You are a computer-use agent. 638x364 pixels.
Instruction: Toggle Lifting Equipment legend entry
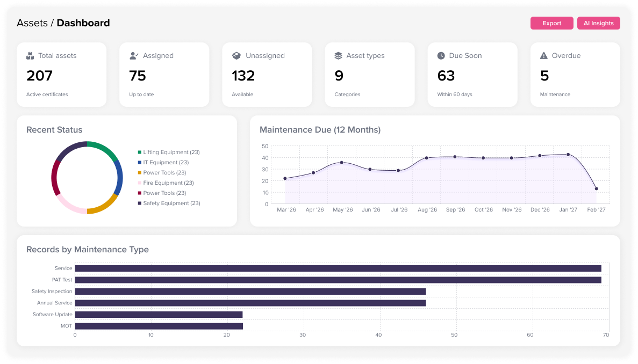(171, 152)
